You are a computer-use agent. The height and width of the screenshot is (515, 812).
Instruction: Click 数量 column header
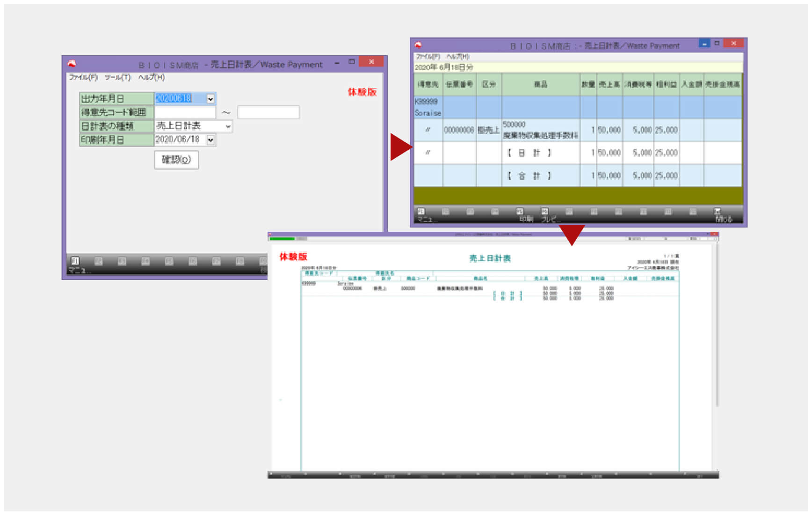click(588, 84)
